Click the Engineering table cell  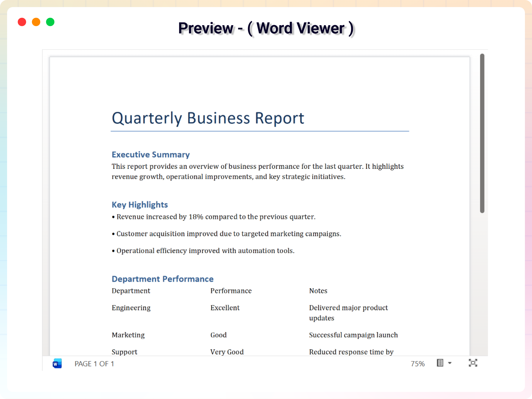[131, 308]
